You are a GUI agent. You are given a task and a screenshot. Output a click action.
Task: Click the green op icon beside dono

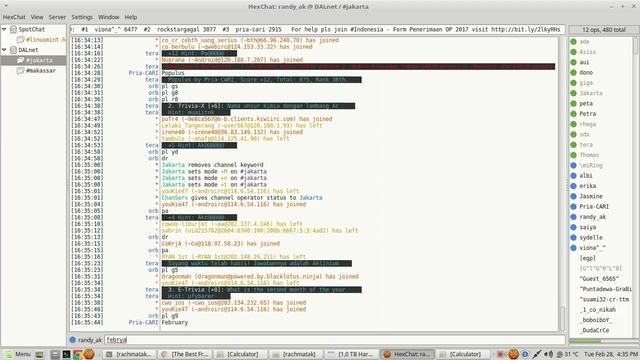573,72
